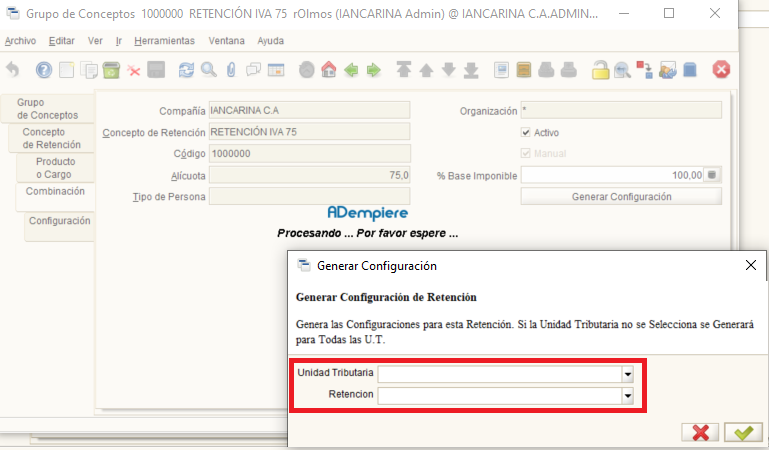Viewport: 769px width, 450px height.
Task: Click the History records clock icon
Action: tap(307, 70)
